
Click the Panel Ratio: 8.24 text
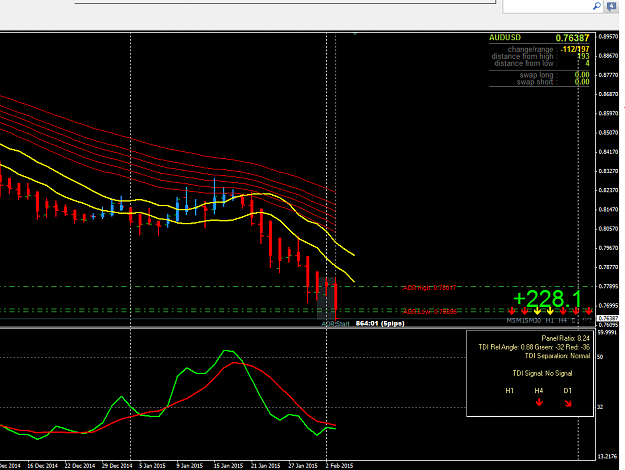(x=565, y=338)
